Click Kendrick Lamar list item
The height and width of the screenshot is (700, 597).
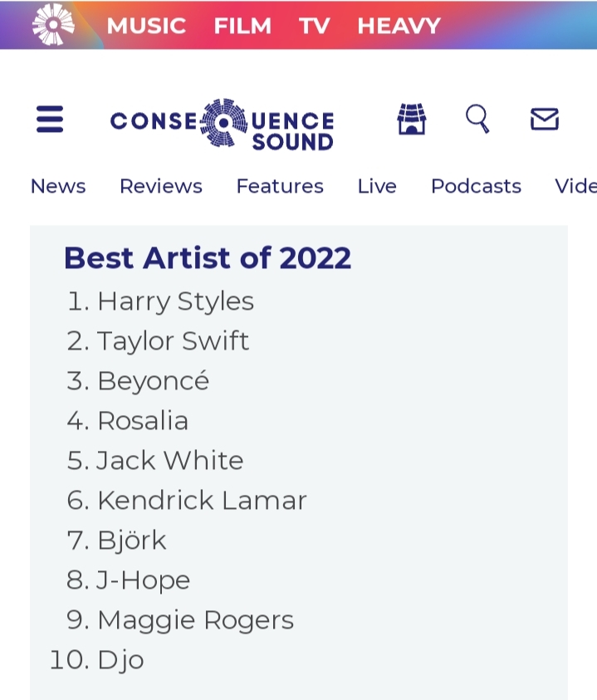click(x=202, y=500)
